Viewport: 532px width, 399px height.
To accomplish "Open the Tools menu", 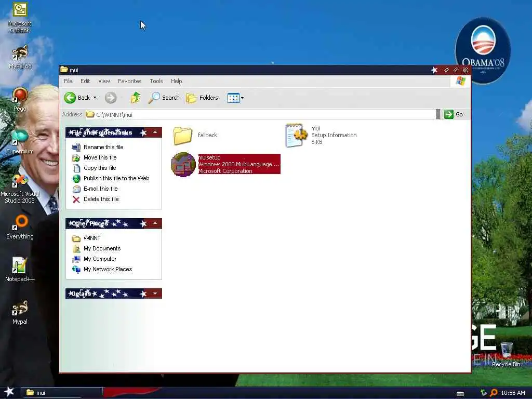I will tap(156, 81).
